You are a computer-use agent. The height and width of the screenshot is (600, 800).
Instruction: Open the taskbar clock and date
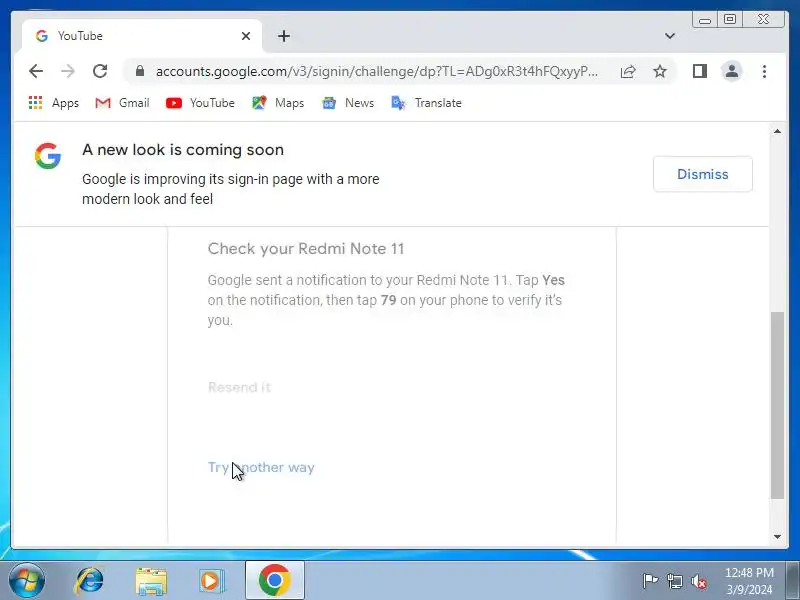click(x=749, y=581)
